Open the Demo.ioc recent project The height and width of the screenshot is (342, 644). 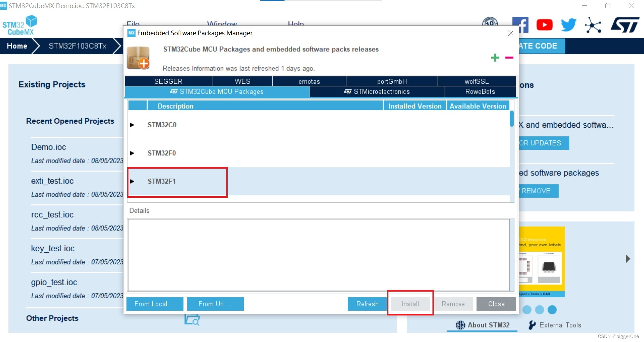click(48, 147)
